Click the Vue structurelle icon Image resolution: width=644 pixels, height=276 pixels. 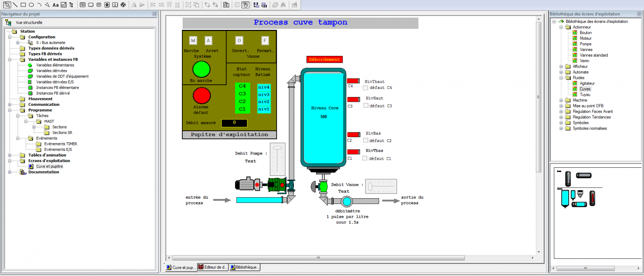(8, 23)
